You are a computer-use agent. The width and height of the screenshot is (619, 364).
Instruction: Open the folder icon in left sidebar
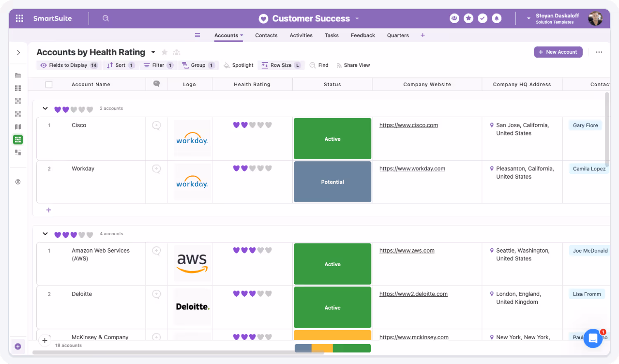pos(18,75)
